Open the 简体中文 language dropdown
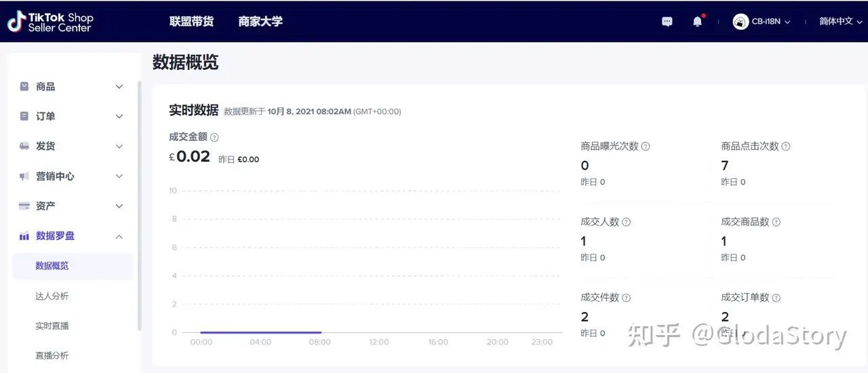This screenshot has width=868, height=373. (x=840, y=22)
